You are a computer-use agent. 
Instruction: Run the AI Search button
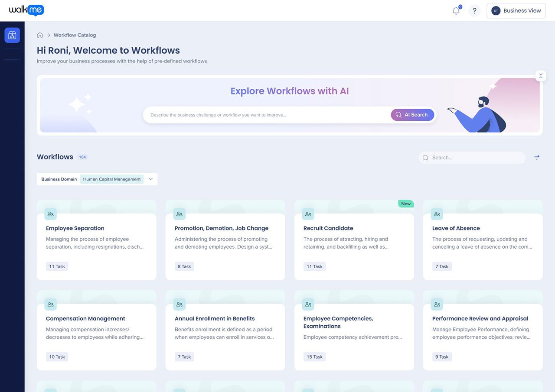click(x=412, y=115)
